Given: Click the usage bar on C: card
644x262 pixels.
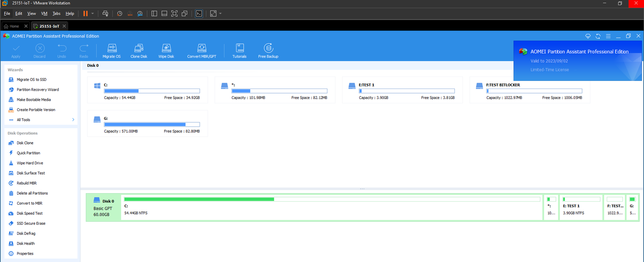Looking at the screenshot, I should tap(152, 91).
